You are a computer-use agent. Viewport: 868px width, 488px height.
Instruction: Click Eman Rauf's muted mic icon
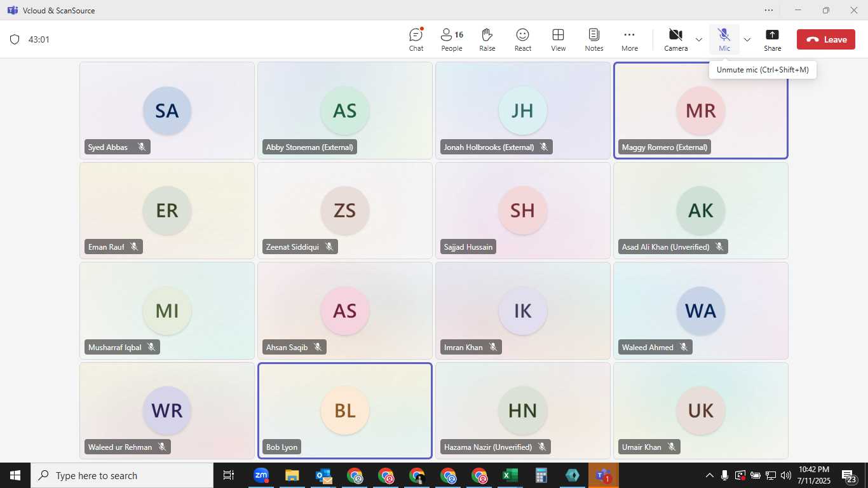click(x=134, y=247)
